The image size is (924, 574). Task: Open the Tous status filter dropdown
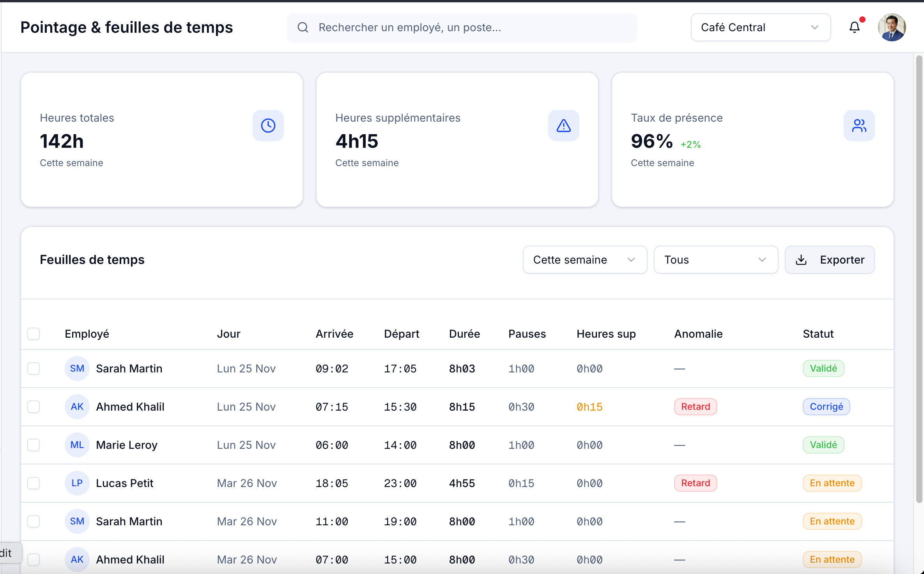(x=715, y=260)
